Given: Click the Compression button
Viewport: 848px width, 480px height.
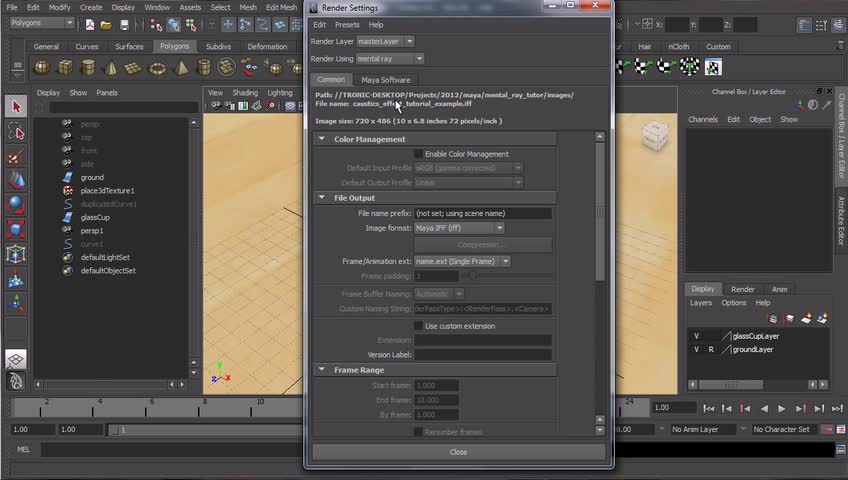Looking at the screenshot, I should click(x=482, y=244).
